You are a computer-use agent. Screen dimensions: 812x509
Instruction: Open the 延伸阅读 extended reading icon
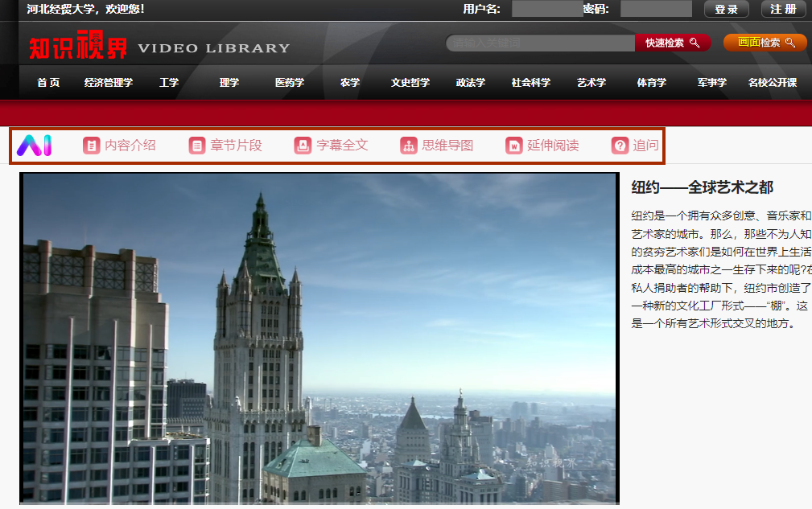click(x=514, y=146)
